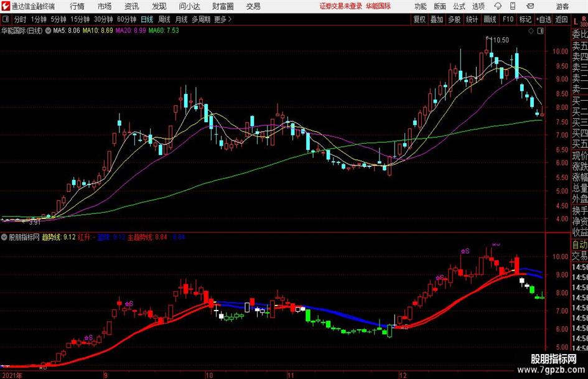Click the 10.50 high price marker
The width and height of the screenshot is (588, 379).
501,40
